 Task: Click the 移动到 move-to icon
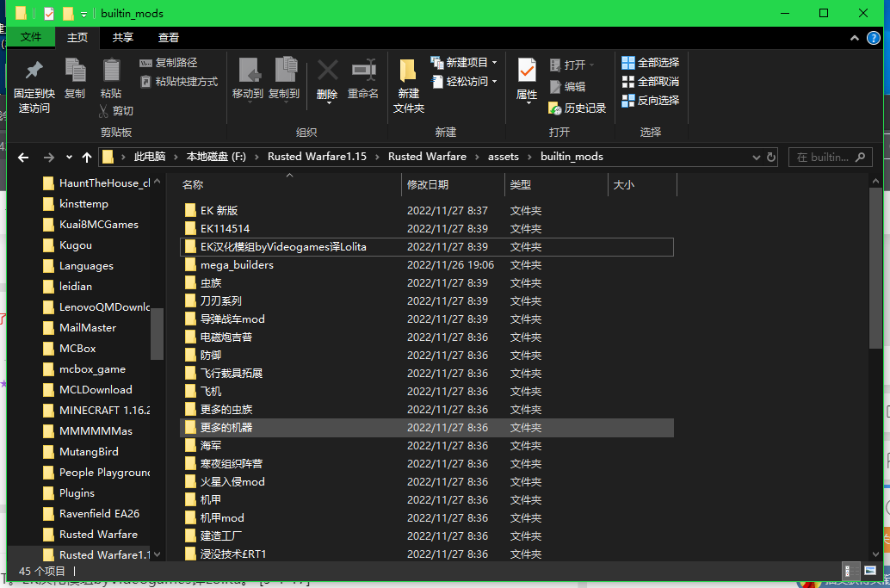click(248, 71)
